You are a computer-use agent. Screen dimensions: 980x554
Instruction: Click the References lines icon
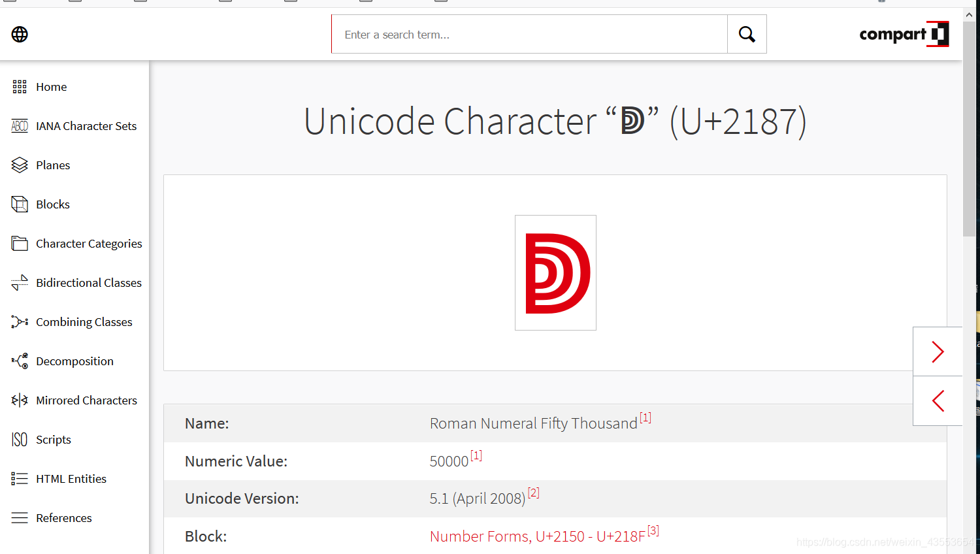[20, 518]
